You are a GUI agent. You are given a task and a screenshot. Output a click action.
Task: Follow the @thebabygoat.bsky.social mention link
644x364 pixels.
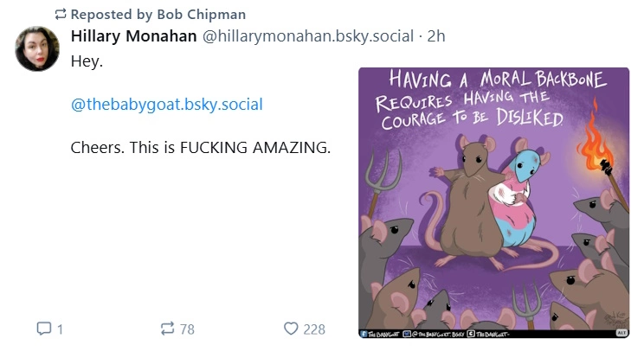tap(166, 105)
